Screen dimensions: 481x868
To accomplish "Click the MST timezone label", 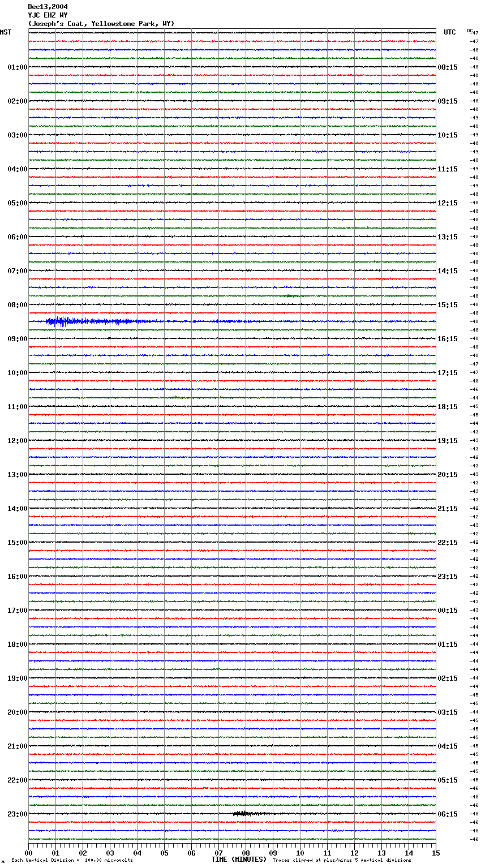I will tap(6, 32).
